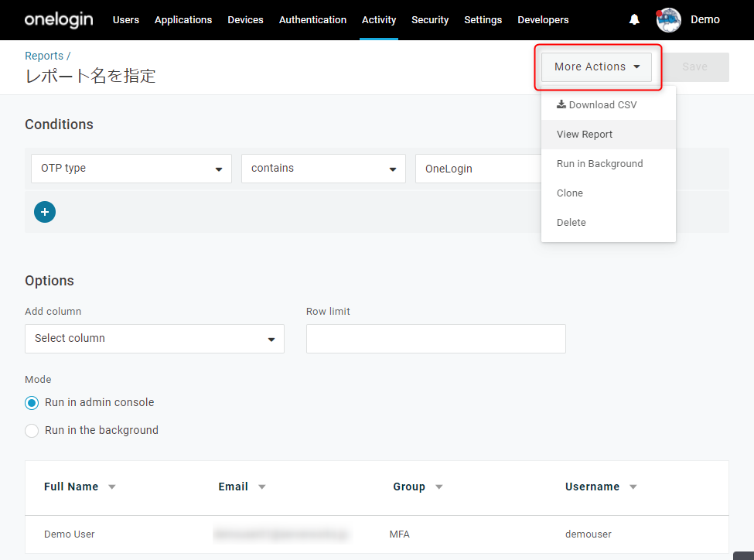The height and width of the screenshot is (560, 754).
Task: Sort by Full Name column arrow
Action: [112, 487]
